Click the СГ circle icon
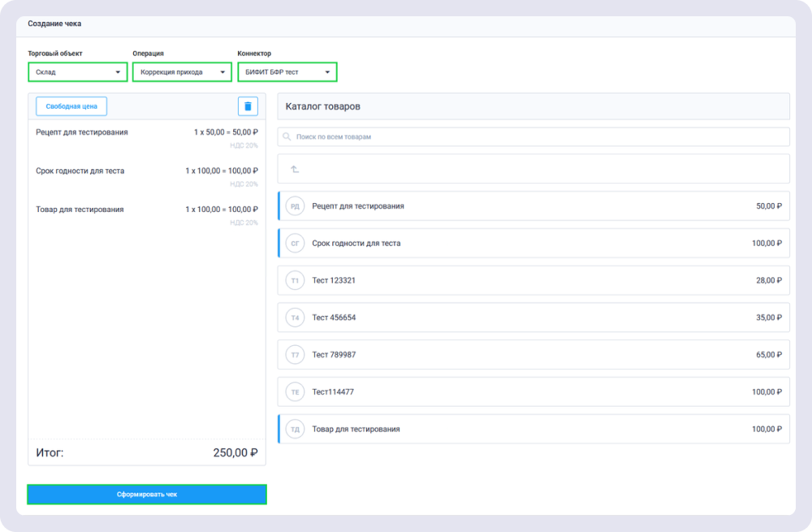The height and width of the screenshot is (532, 812). click(295, 243)
